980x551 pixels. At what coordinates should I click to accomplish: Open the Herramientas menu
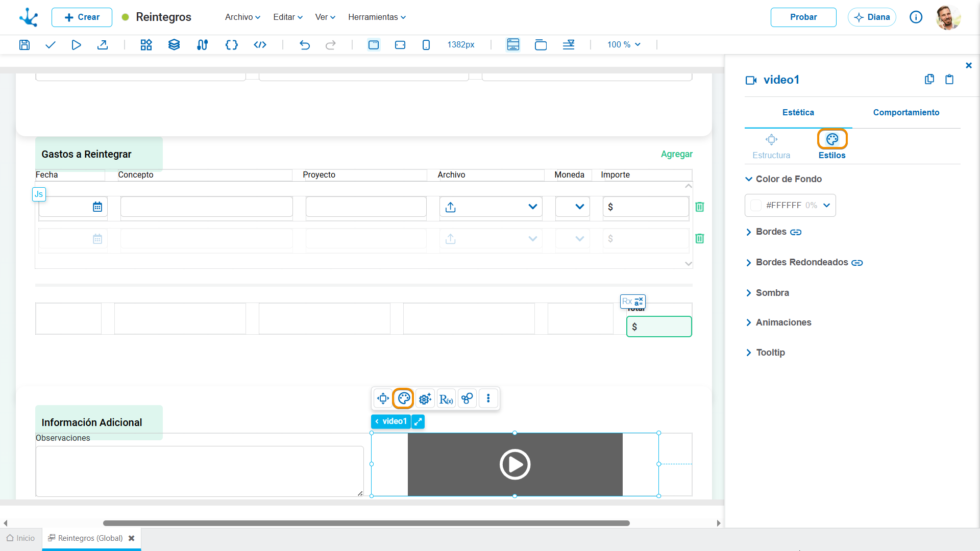tap(377, 17)
